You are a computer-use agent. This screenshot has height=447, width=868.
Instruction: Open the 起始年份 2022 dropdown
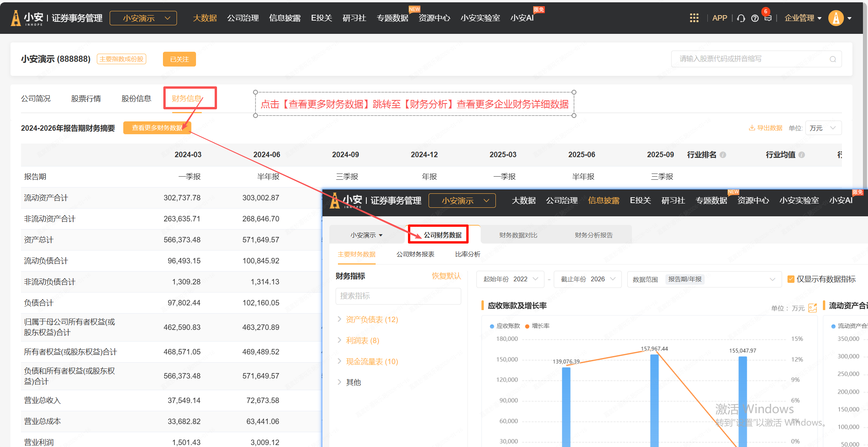coord(510,279)
